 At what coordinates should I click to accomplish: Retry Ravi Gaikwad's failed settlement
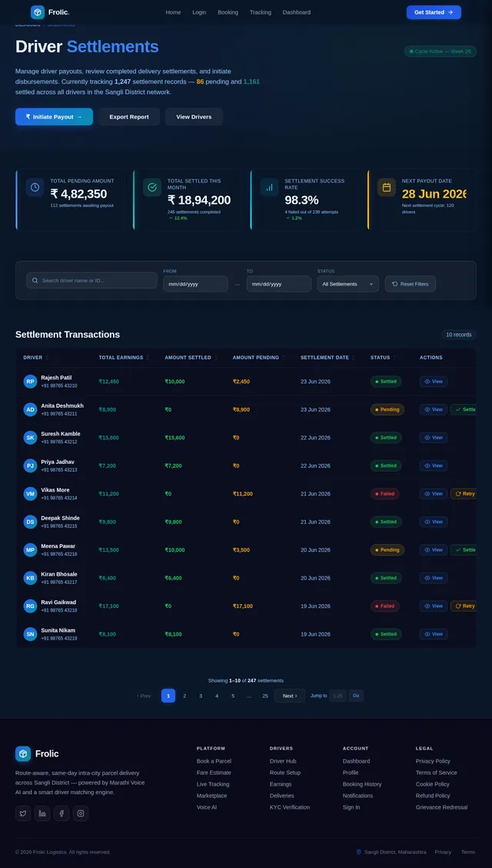pos(464,606)
